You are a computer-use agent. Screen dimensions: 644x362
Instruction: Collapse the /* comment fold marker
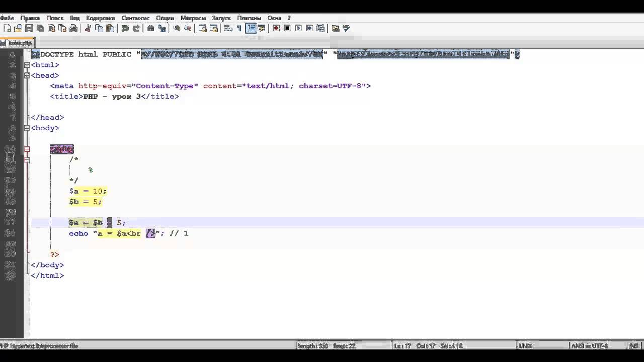tap(27, 160)
